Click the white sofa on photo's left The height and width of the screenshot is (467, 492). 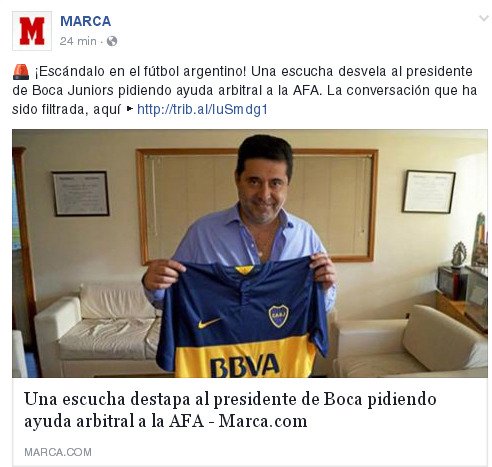click(x=97, y=328)
